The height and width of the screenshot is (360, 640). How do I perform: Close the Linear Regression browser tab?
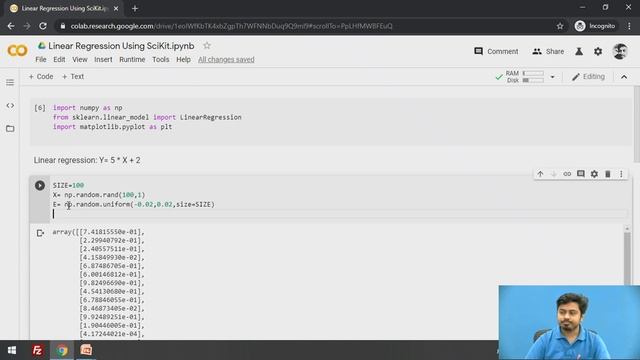(x=116, y=8)
